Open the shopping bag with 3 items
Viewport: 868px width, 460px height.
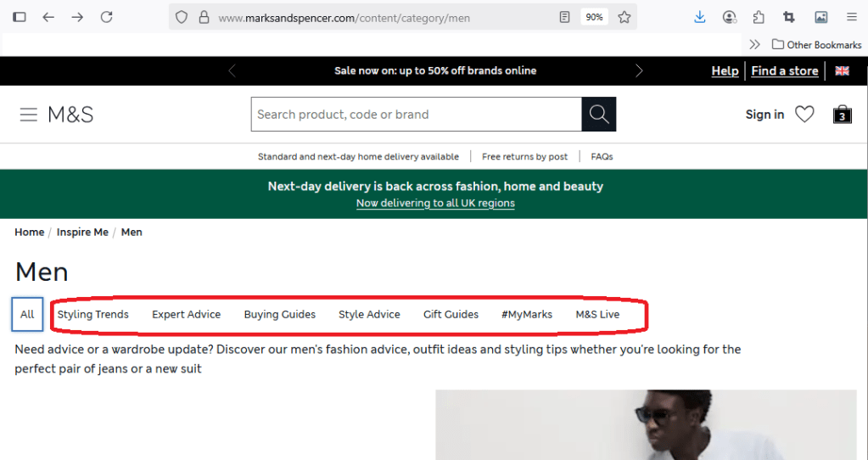pyautogui.click(x=842, y=115)
